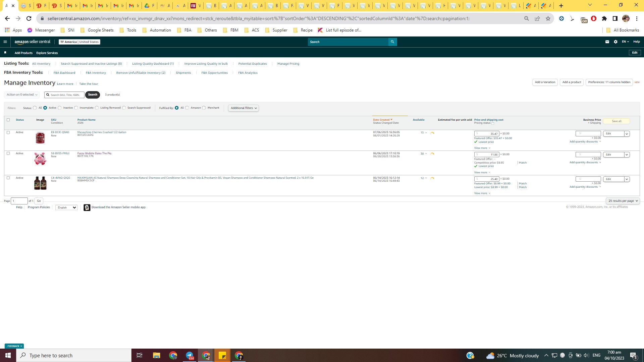The image size is (644, 362).
Task: Click the Save all button
Action: [616, 121]
